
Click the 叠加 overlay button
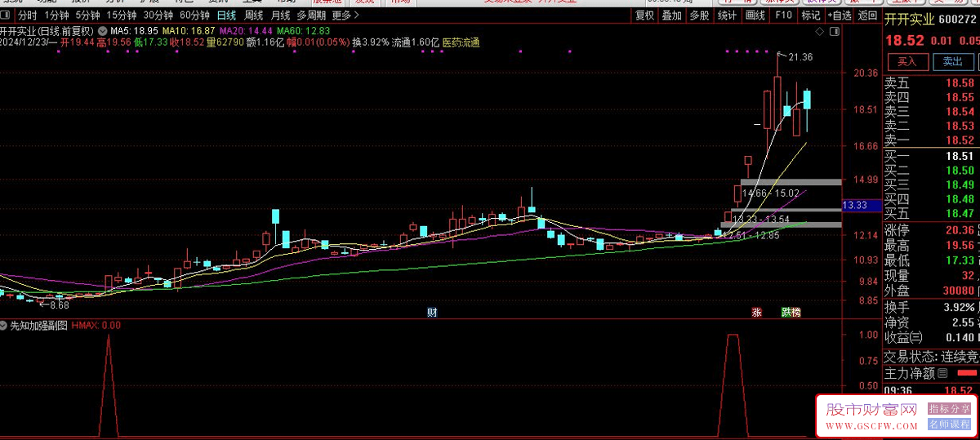pos(671,16)
